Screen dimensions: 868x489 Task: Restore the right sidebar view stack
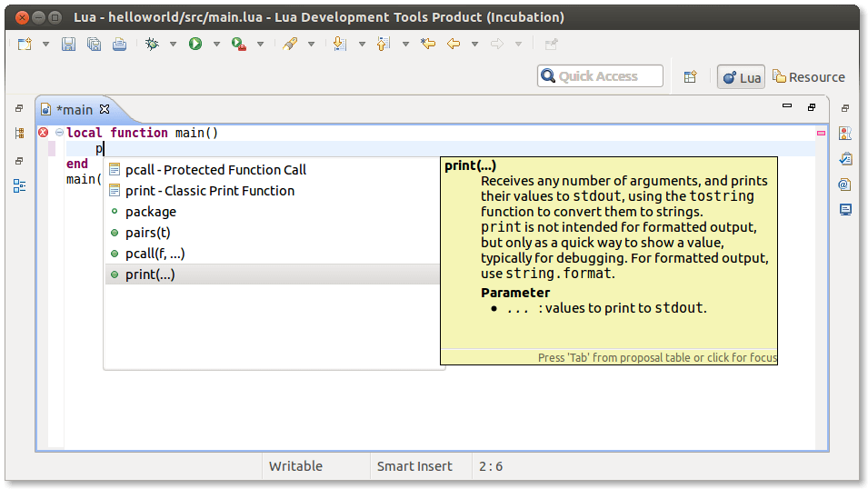coord(844,108)
